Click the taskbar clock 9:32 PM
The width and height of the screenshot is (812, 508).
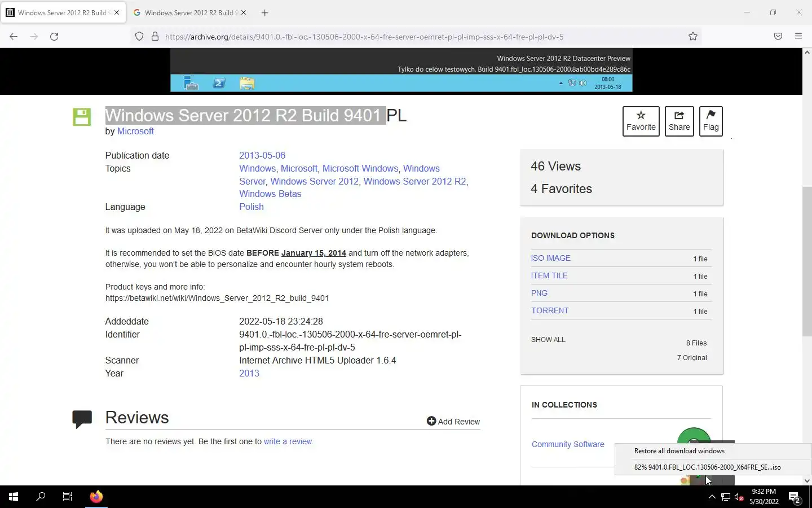click(x=764, y=497)
